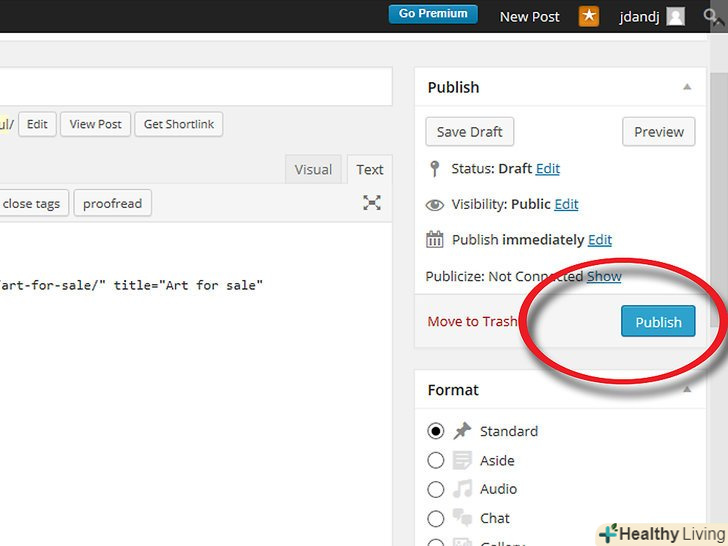Click the View Post button

pos(96,124)
